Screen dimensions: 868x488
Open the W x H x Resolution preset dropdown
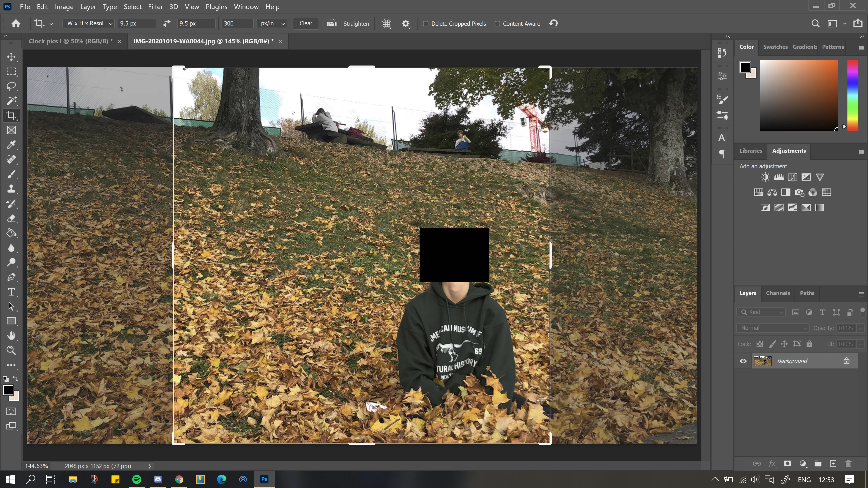pos(89,23)
